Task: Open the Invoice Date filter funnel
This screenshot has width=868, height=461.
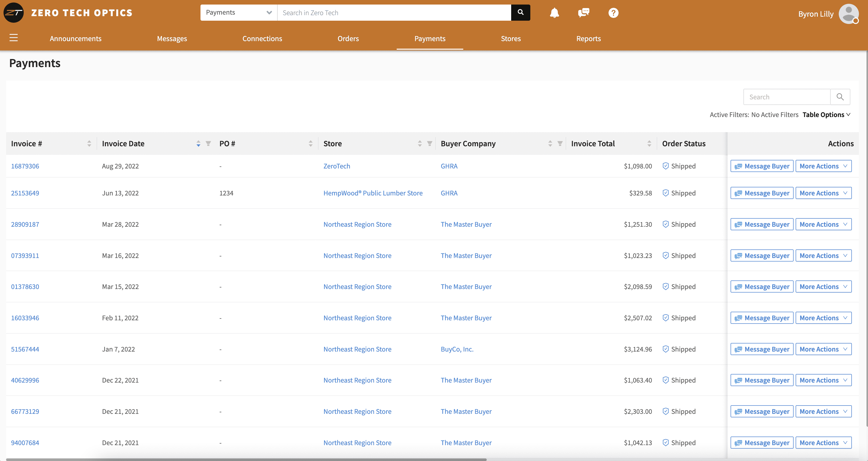Action: (x=208, y=143)
